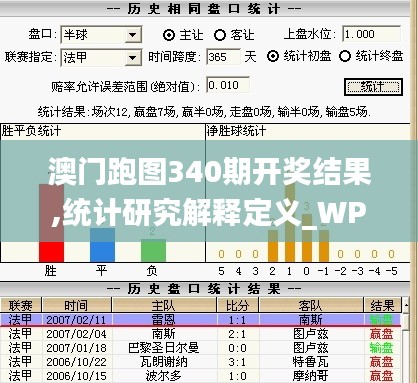Click the 上盘水位 field showing 1.000

371,34
